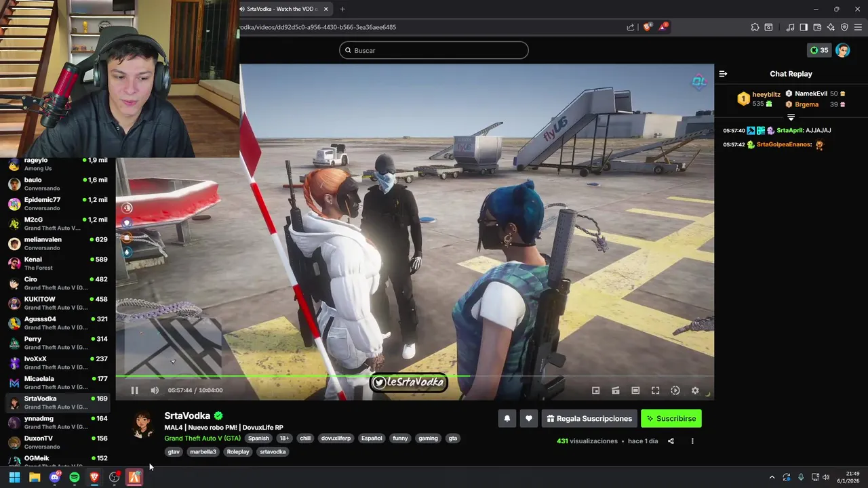Enter fullscreen video mode
868x488 pixels.
click(655, 390)
